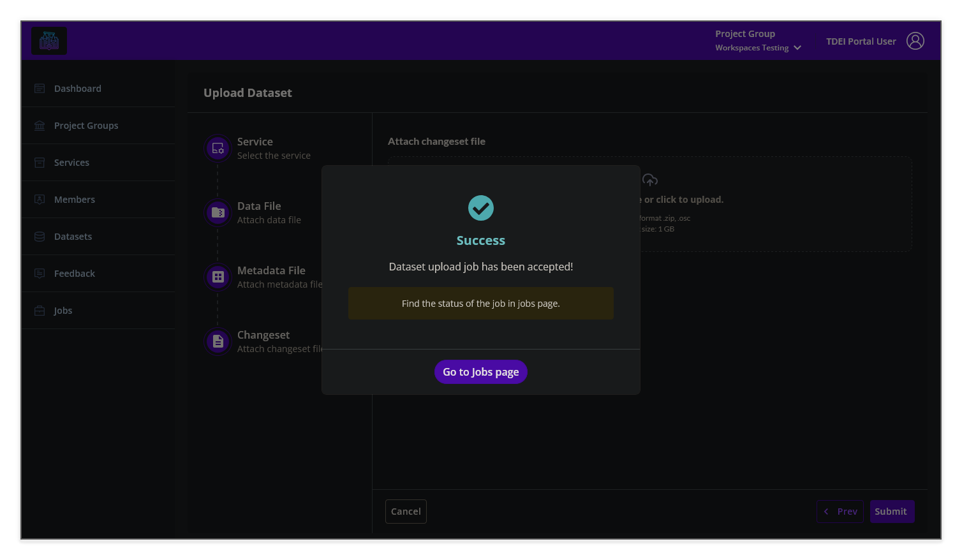Click the Members sidebar icon
Image resolution: width=962 pixels, height=560 pixels.
tap(40, 199)
